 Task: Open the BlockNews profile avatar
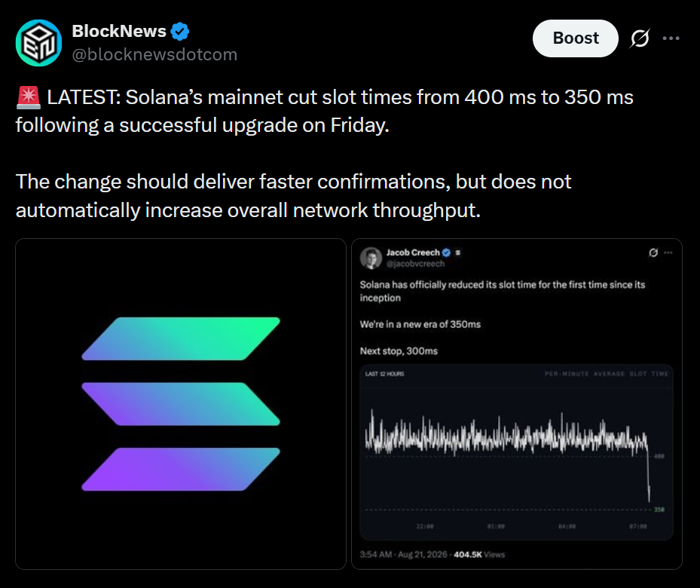tap(39, 43)
